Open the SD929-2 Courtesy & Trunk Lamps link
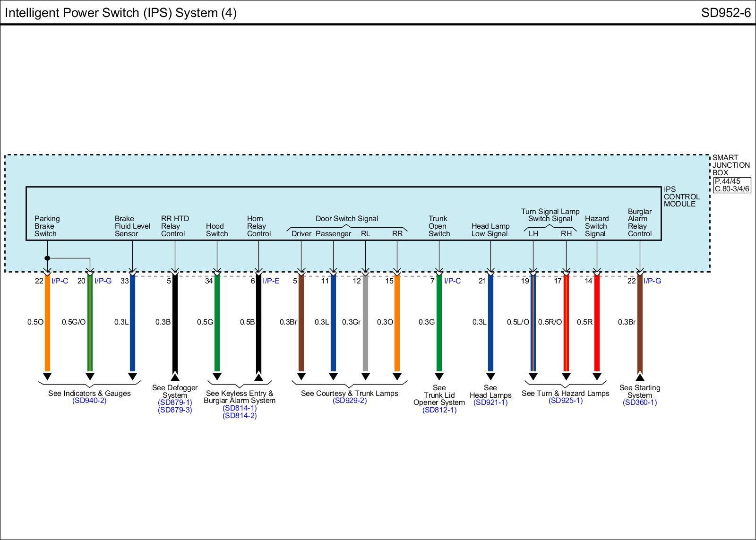Viewport: 756px width, 540px height. click(x=349, y=401)
